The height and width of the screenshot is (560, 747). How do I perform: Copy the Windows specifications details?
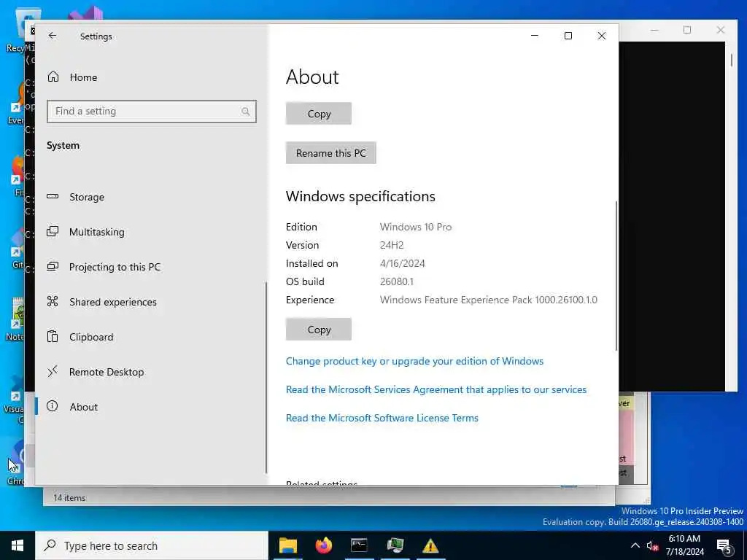(x=319, y=329)
